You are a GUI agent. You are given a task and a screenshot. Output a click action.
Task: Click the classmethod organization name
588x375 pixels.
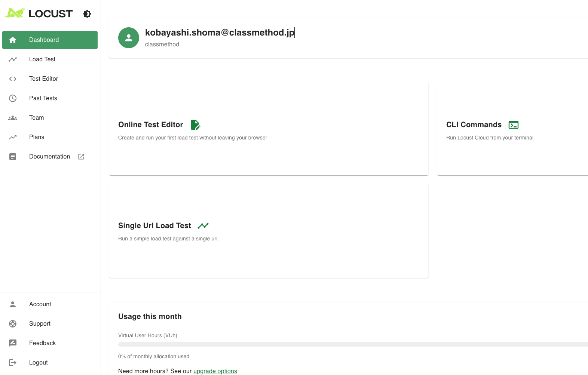point(162,44)
